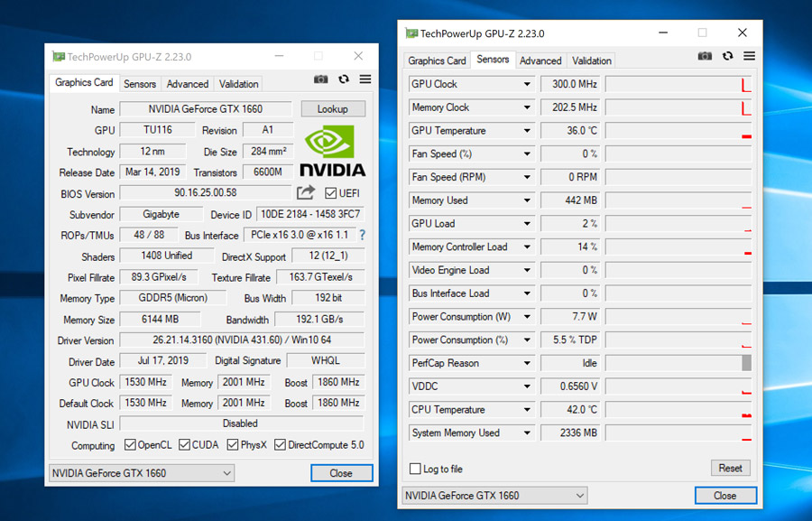
Task: Click refresh icon in the Sensors window
Action: coord(727,56)
